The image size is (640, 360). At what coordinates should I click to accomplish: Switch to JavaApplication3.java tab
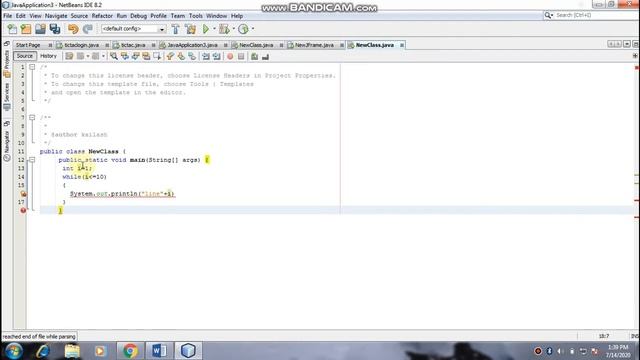[192, 45]
